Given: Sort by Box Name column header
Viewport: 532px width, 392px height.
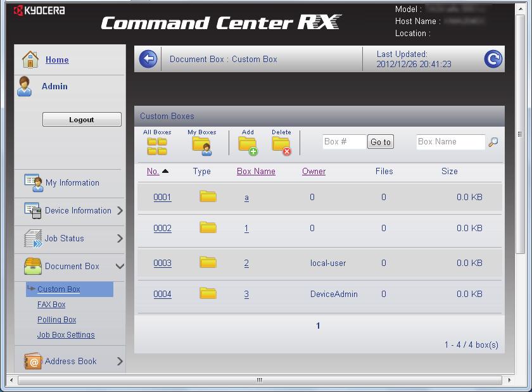Looking at the screenshot, I should point(256,172).
